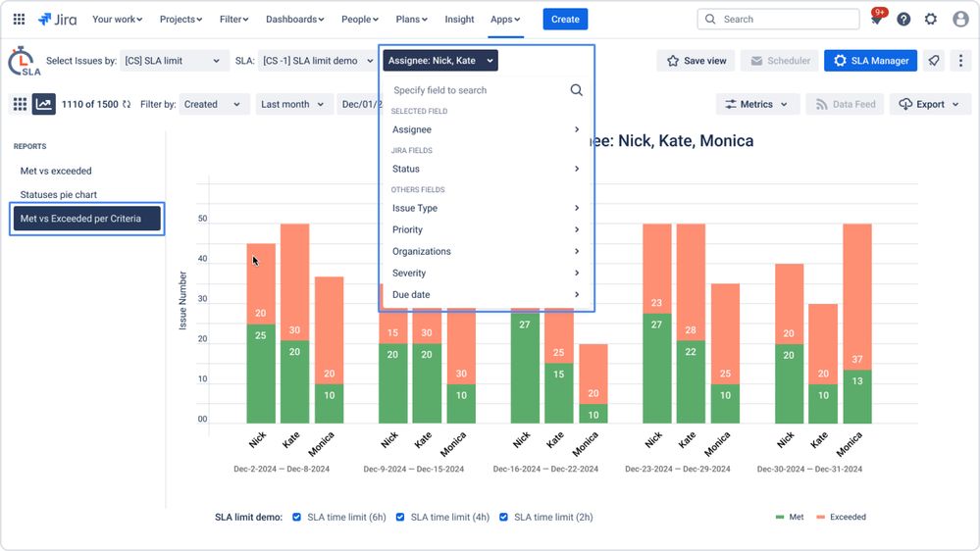
Task: Collapse the Assignee: Nick, Kate dropdown
Action: coord(440,61)
